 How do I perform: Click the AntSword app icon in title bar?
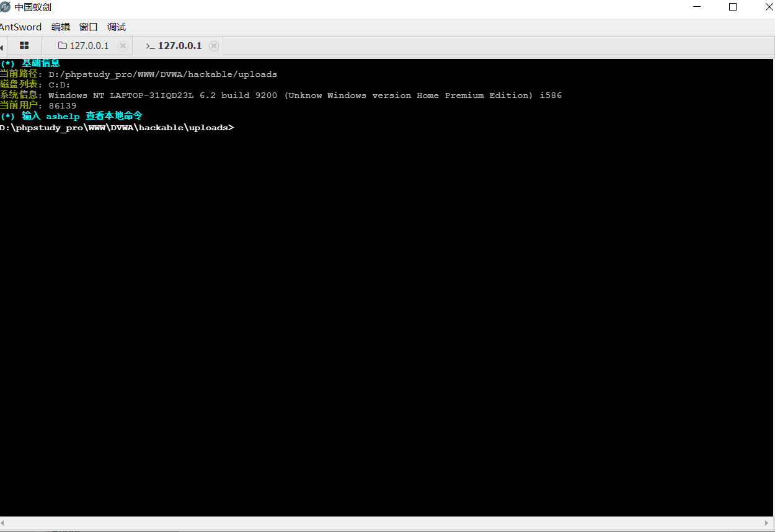(x=5, y=7)
